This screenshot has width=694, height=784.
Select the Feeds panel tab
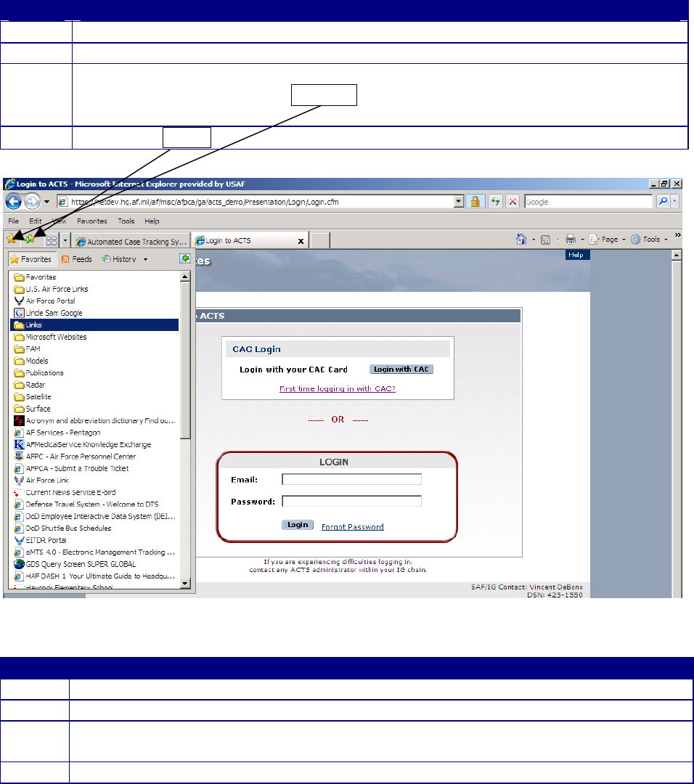(x=76, y=259)
